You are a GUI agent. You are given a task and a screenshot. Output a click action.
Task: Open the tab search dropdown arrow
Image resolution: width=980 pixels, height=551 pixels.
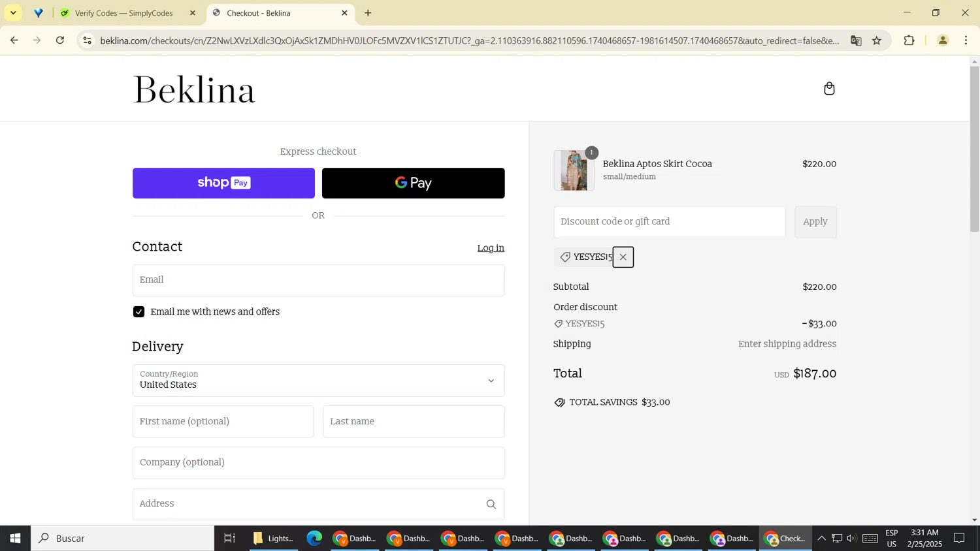click(x=13, y=13)
